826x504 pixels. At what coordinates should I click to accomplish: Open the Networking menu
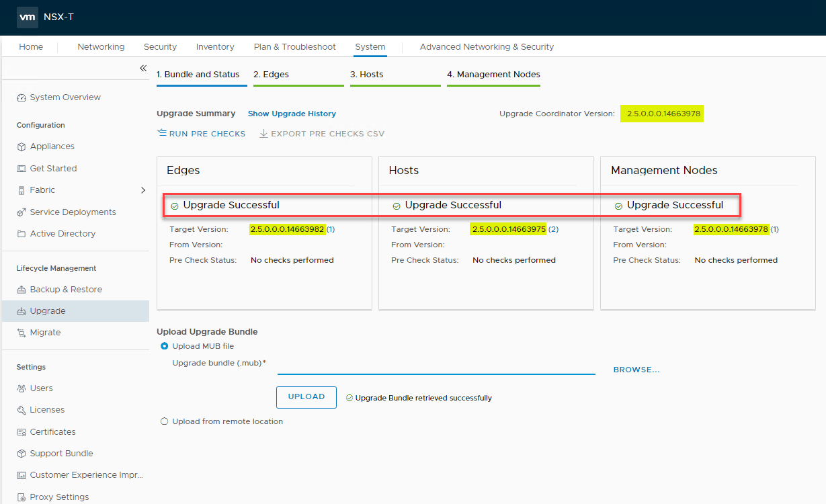(x=101, y=46)
